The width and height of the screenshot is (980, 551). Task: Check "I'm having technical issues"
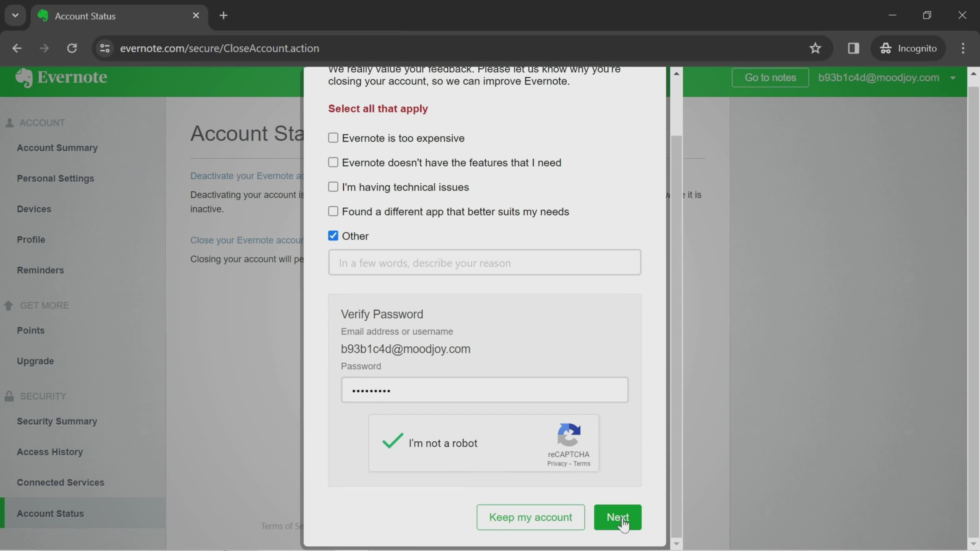coord(333,187)
